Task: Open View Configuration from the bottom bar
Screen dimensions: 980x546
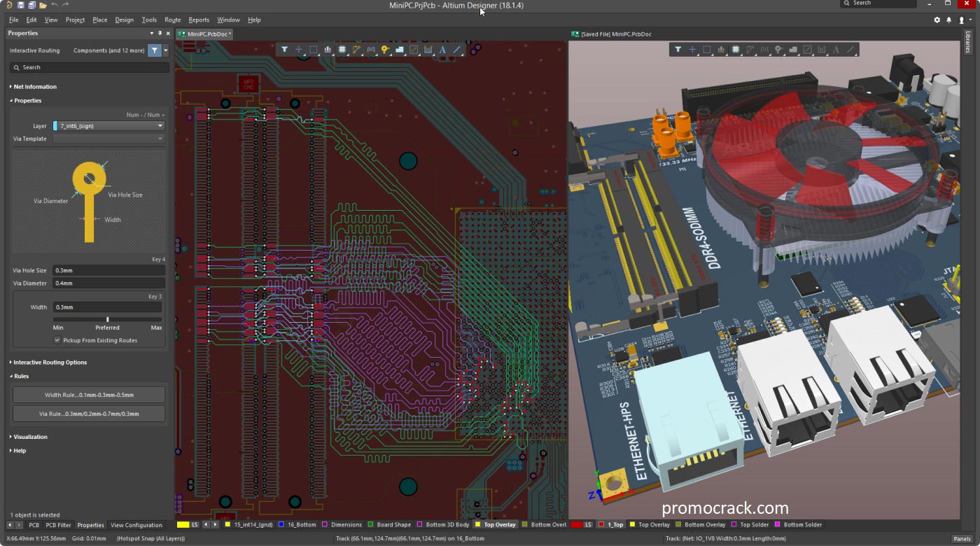Action: point(136,525)
